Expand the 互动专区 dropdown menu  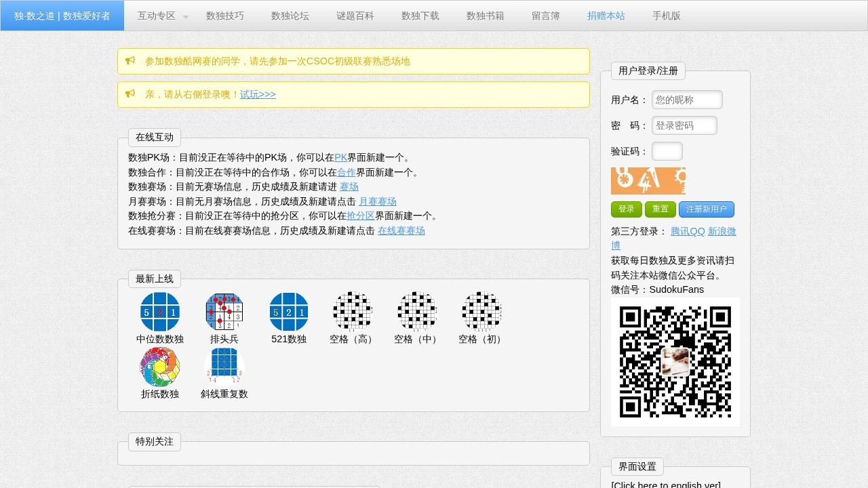[163, 16]
